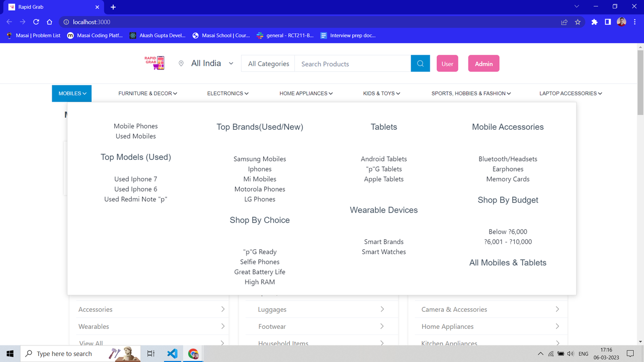This screenshot has width=644, height=362.
Task: Bookmark this page with the star icon
Action: click(x=578, y=22)
